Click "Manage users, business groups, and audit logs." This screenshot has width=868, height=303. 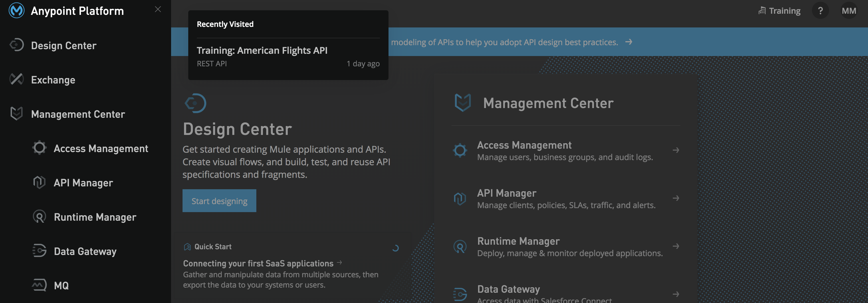(x=565, y=157)
